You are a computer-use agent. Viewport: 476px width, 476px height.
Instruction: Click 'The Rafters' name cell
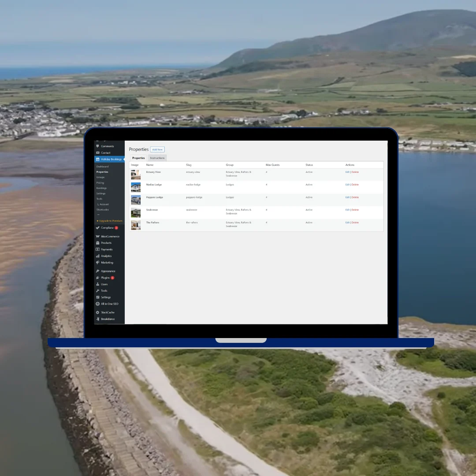pyautogui.click(x=152, y=223)
